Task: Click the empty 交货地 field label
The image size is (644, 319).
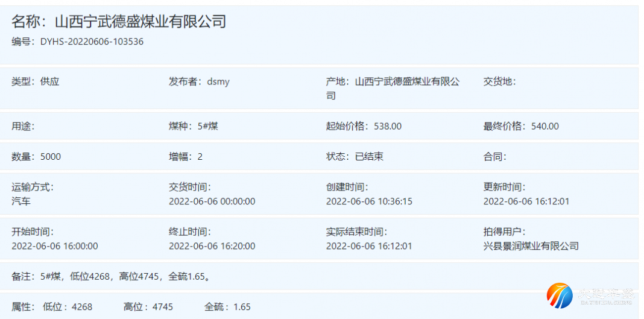Action: click(499, 82)
